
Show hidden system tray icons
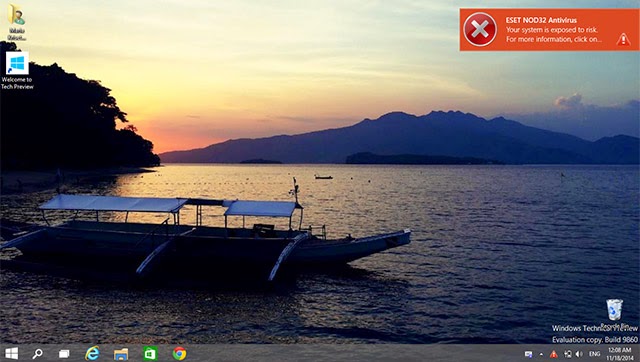[x=541, y=354]
